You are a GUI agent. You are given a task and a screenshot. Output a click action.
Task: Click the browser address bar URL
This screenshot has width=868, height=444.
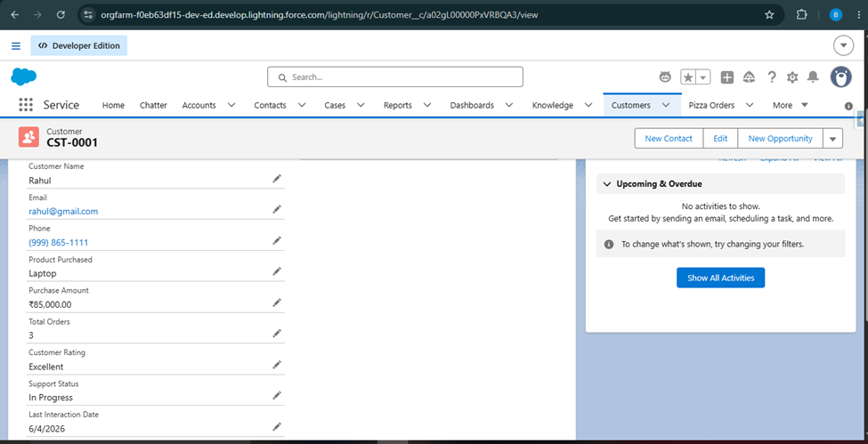319,15
